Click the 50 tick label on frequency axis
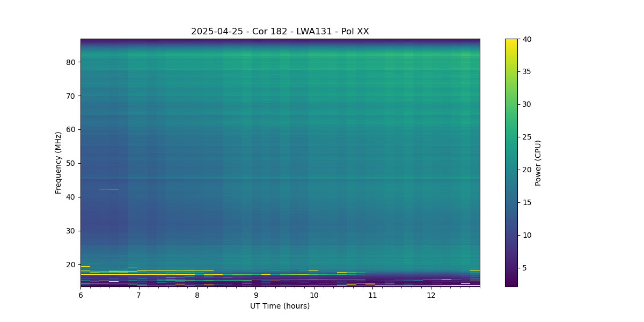644x322 pixels. pyautogui.click(x=70, y=163)
